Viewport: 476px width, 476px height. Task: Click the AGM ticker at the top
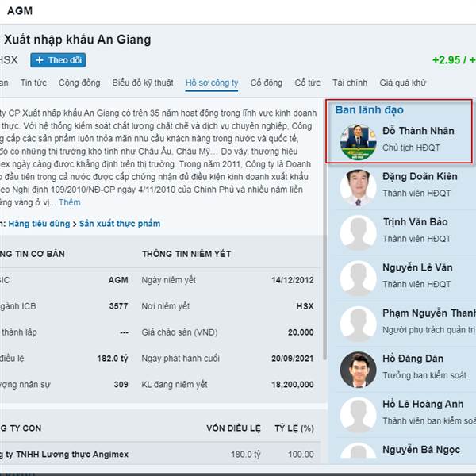click(20, 11)
